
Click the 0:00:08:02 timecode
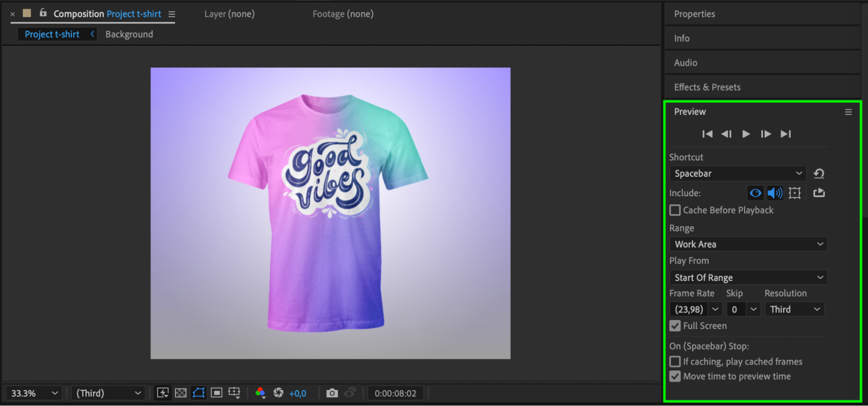point(395,393)
